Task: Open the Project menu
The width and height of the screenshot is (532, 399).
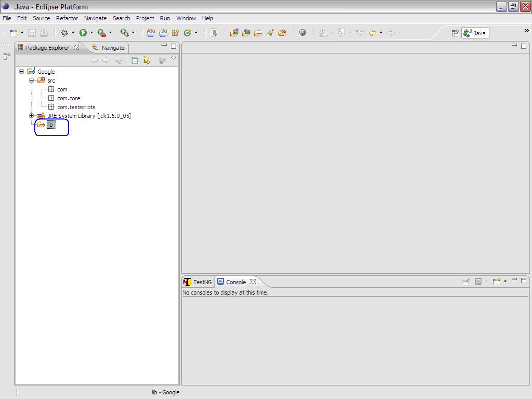Action: click(x=145, y=18)
